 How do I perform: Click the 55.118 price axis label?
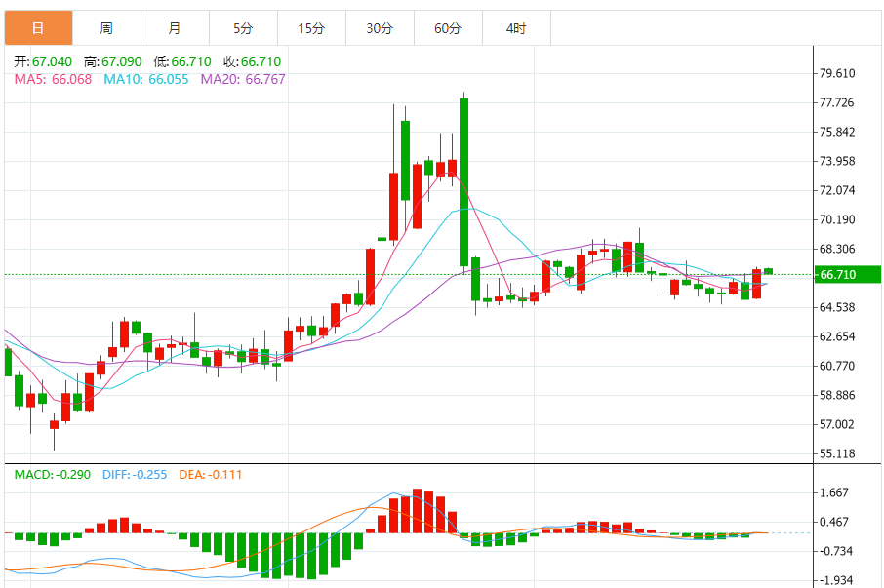click(837, 454)
